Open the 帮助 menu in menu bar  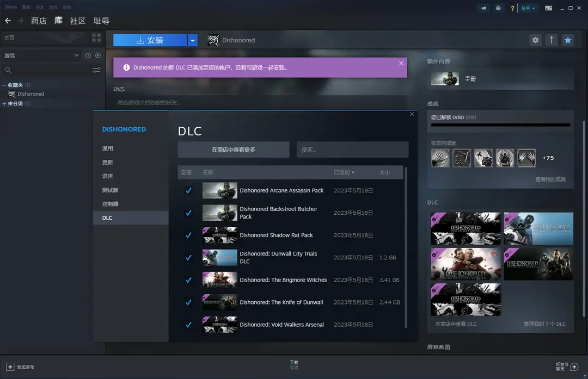pos(66,7)
